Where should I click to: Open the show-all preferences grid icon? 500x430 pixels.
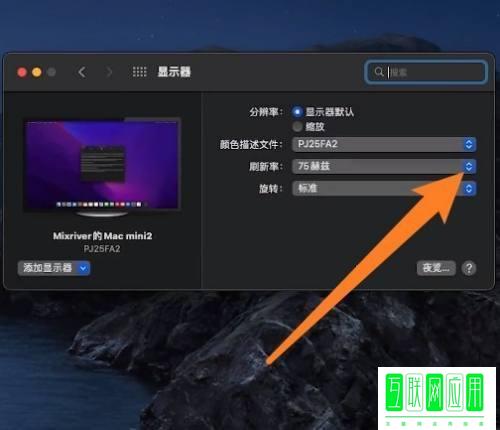[139, 72]
